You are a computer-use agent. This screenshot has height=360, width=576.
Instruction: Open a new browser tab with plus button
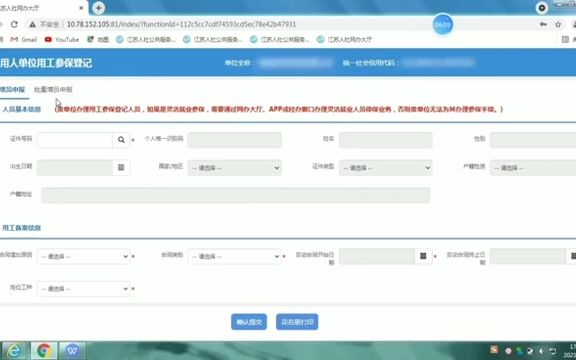[x=98, y=8]
